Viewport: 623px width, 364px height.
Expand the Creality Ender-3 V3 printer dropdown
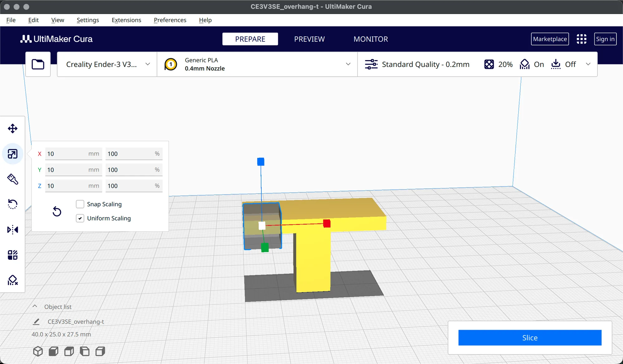tap(107, 64)
